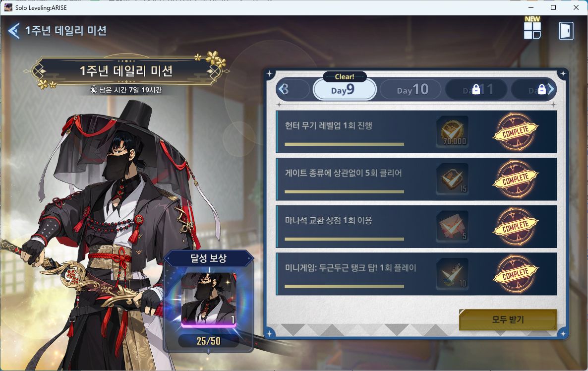Click the exit door icon
Viewport: 588px width, 371px height.
pyautogui.click(x=566, y=30)
